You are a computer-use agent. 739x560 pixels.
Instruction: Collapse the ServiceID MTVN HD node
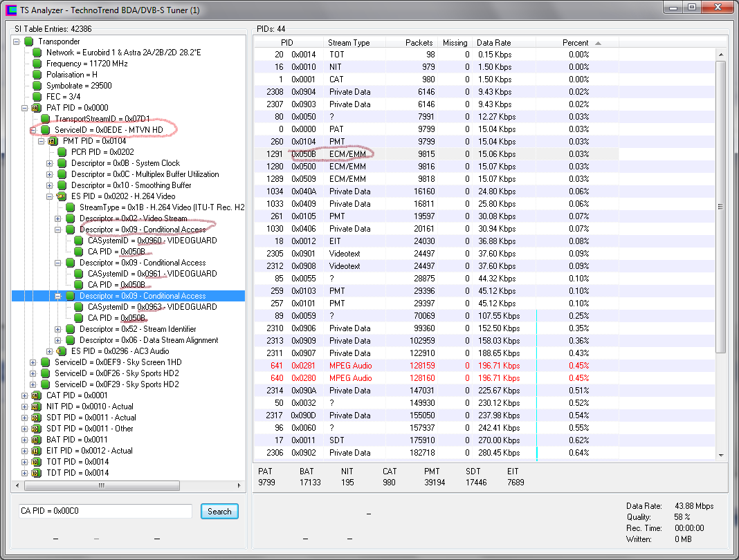(x=33, y=130)
